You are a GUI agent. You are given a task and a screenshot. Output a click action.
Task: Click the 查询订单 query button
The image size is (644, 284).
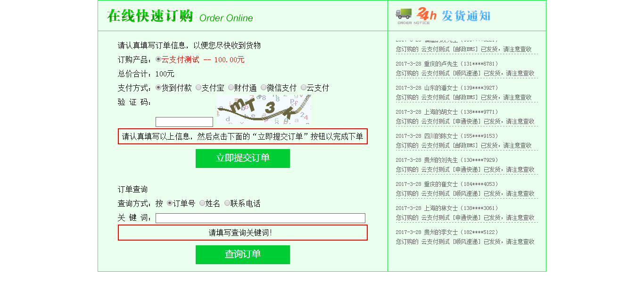[243, 254]
